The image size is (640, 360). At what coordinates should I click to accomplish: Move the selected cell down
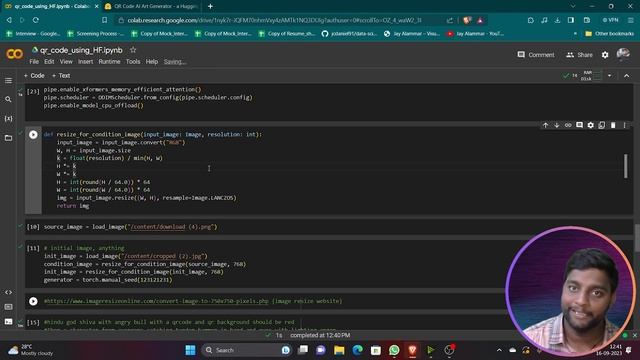556,125
